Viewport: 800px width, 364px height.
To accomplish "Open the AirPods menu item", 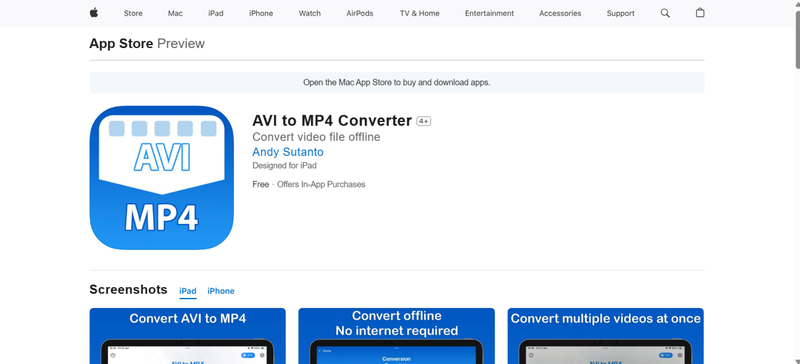I will click(x=360, y=14).
